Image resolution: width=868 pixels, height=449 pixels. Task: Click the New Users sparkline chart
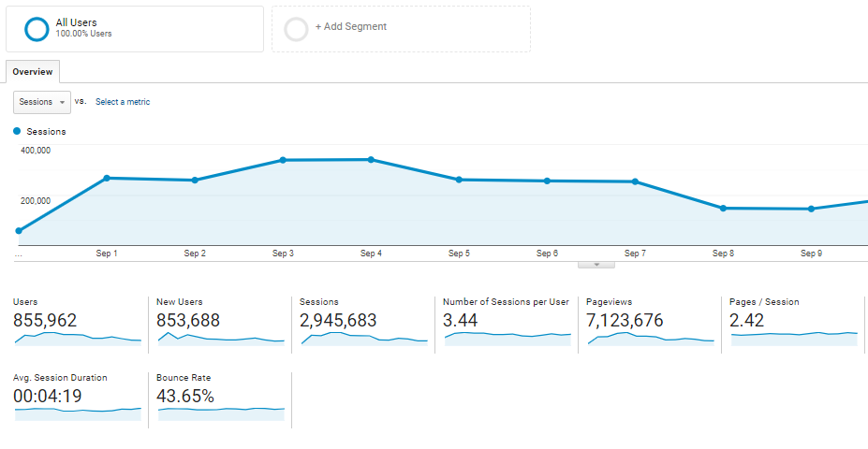(221, 339)
